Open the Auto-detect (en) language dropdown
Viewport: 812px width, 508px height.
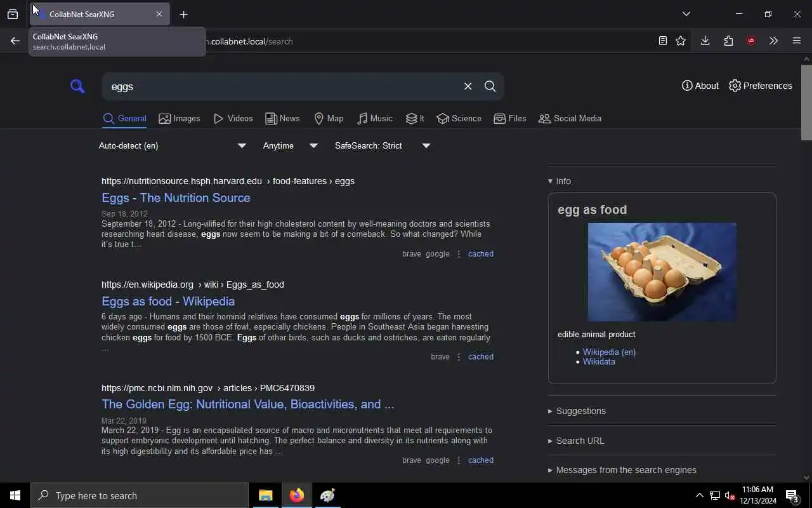tap(172, 145)
